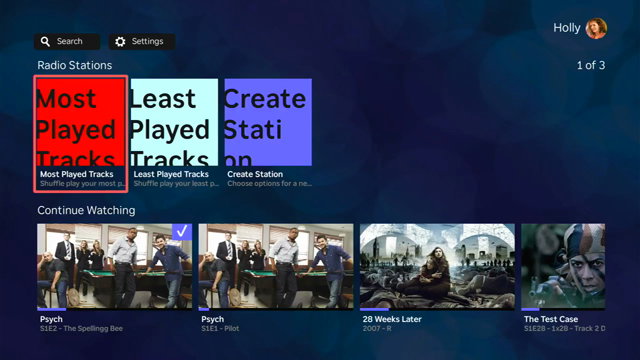Click the '2007 - R' subtitle

[377, 329]
